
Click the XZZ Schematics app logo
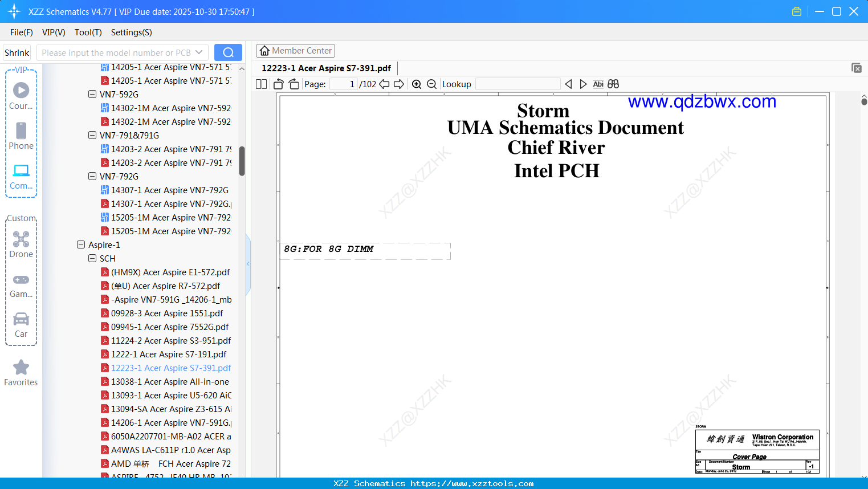(14, 11)
